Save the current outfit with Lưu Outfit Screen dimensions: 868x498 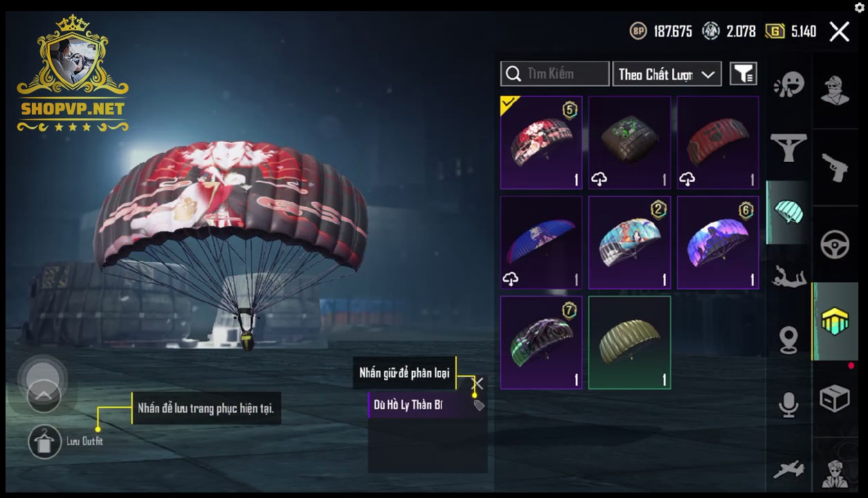click(x=45, y=442)
